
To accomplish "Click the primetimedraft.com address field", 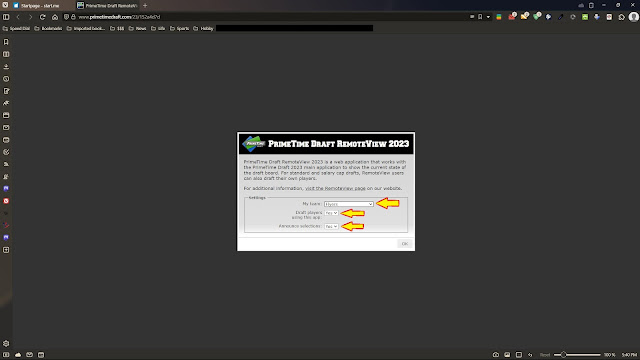I will coord(119,17).
